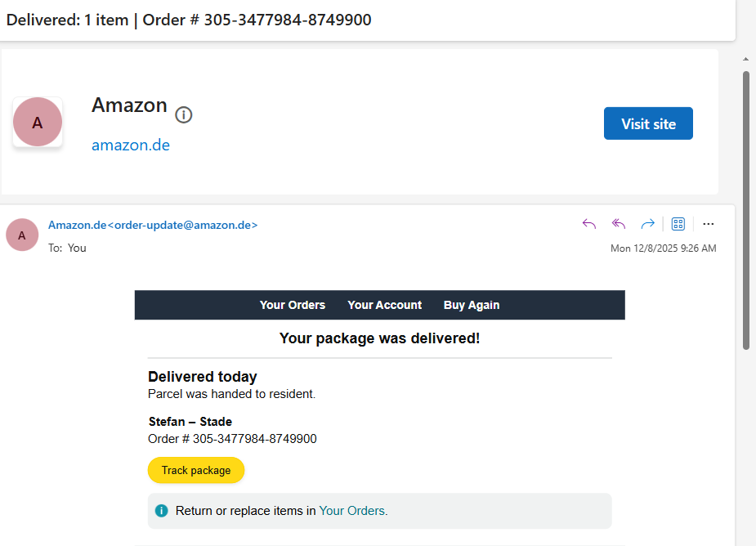Click the teal info icon in return banner
Screen dimensions: 756x546
coord(162,511)
